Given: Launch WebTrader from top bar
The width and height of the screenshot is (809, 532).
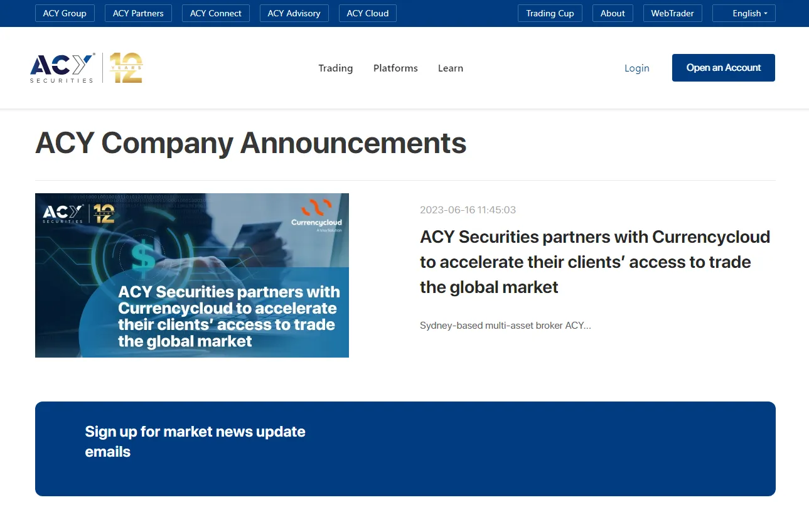Looking at the screenshot, I should click(x=672, y=13).
